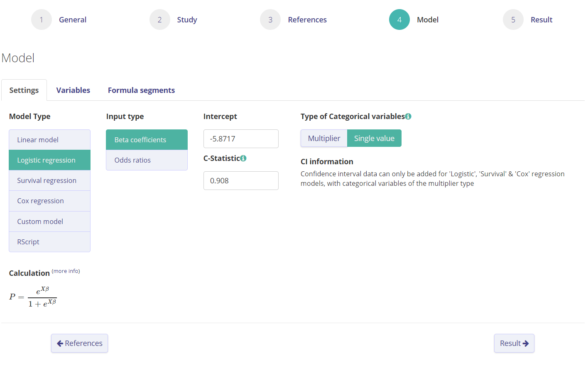Open the Formula segments tab
The image size is (588, 365).
point(141,90)
